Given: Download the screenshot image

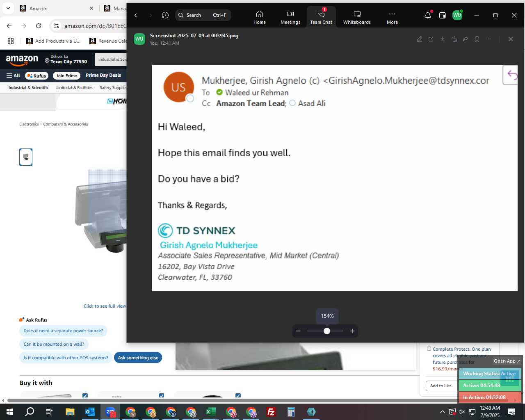Looking at the screenshot, I should (x=443, y=39).
